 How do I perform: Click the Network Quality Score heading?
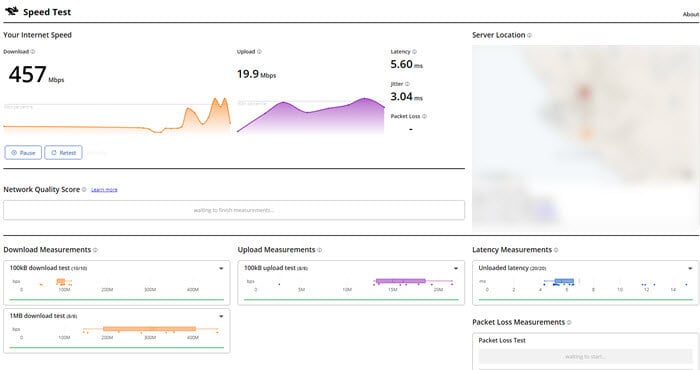click(x=42, y=190)
